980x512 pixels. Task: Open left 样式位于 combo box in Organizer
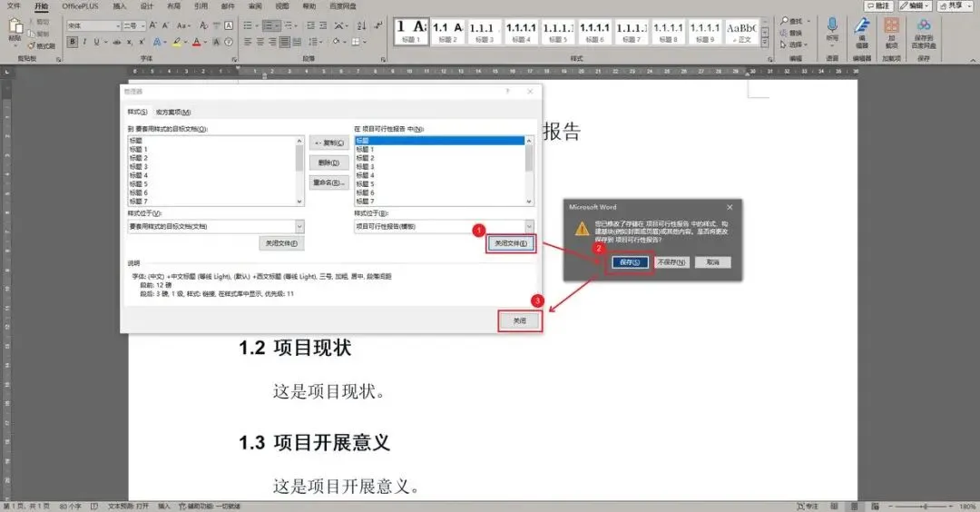(216, 226)
